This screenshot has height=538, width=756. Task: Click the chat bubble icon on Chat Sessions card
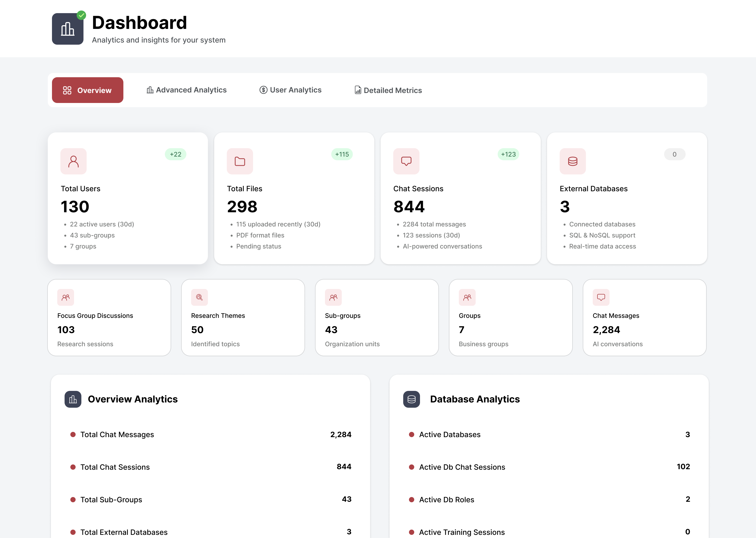click(x=406, y=161)
